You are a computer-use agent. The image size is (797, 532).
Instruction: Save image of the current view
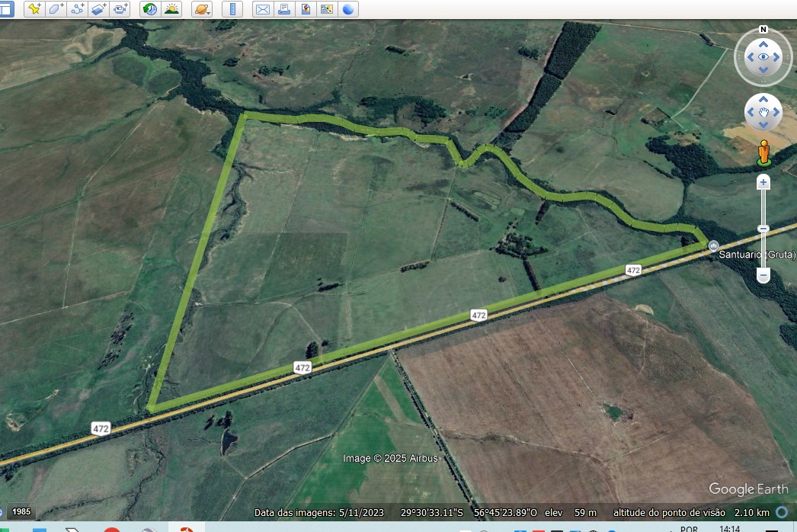click(x=306, y=8)
